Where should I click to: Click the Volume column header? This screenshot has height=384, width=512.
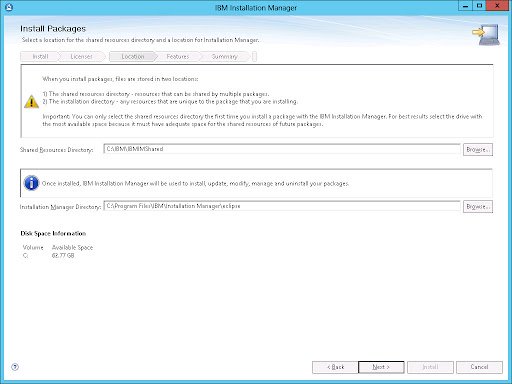tap(33, 247)
